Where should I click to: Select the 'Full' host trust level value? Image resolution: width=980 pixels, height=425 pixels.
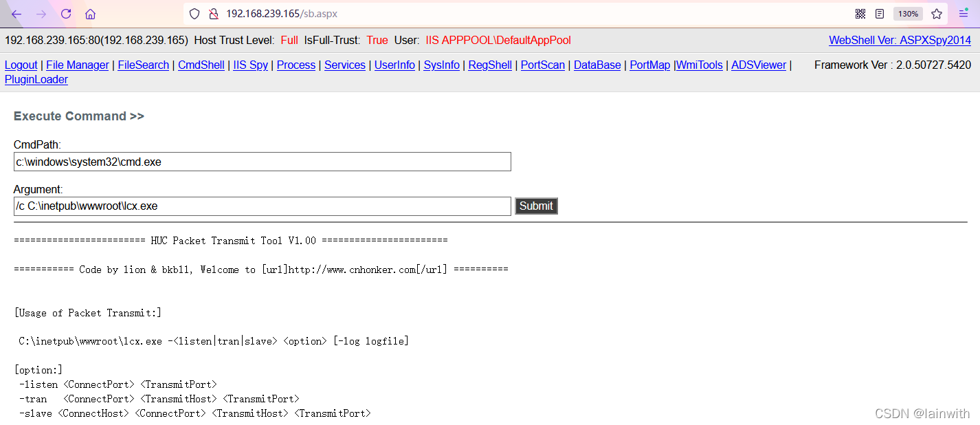(x=289, y=41)
